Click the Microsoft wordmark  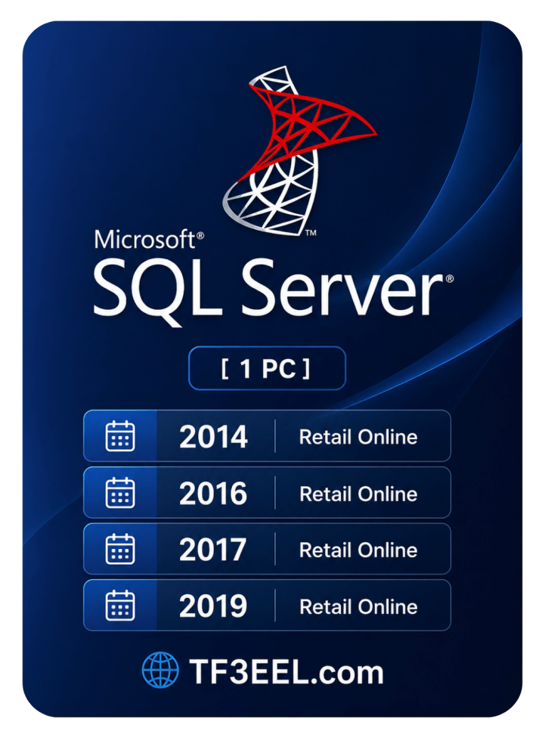tap(149, 240)
